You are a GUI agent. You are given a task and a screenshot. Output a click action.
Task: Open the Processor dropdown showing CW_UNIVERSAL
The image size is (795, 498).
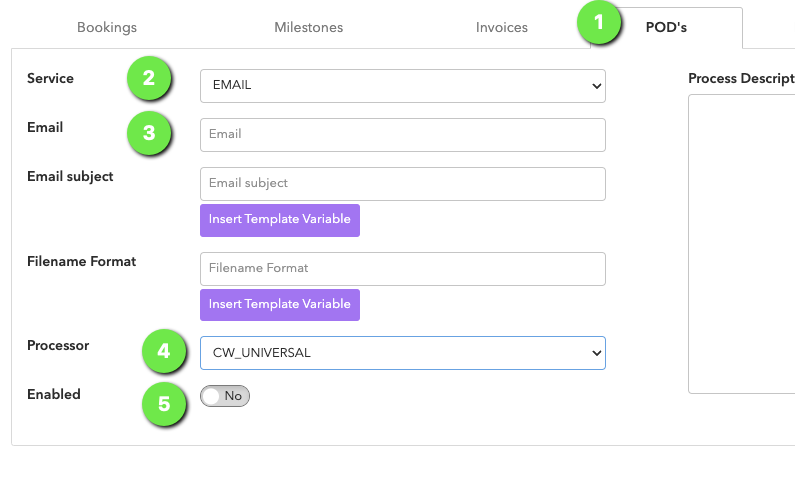point(403,353)
